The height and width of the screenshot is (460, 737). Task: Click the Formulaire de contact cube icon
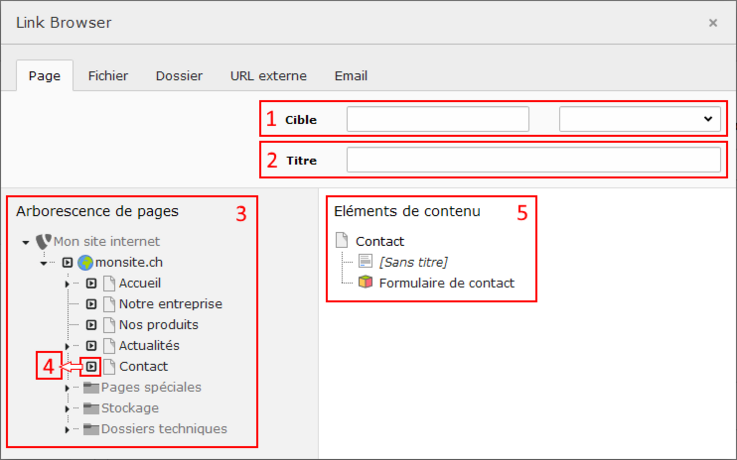click(365, 282)
